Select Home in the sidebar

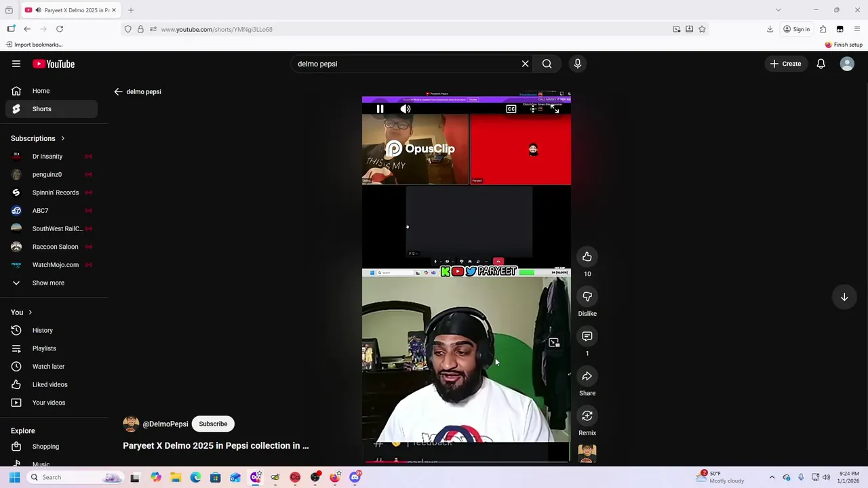coord(52,91)
